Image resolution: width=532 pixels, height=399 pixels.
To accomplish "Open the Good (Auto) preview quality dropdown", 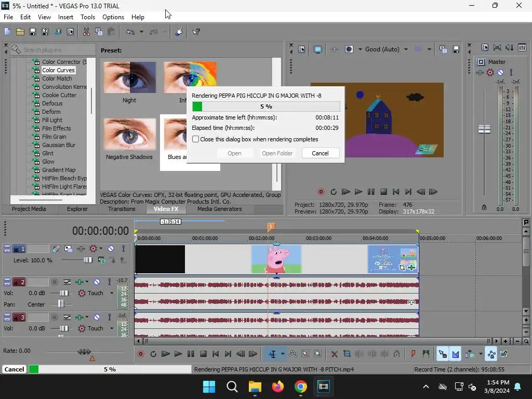I will click(406, 49).
